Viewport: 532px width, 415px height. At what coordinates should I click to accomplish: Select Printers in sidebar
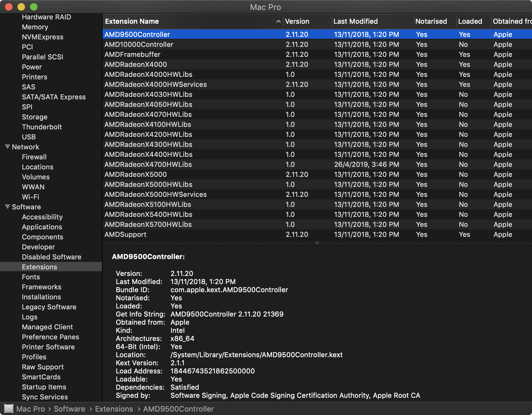35,77
